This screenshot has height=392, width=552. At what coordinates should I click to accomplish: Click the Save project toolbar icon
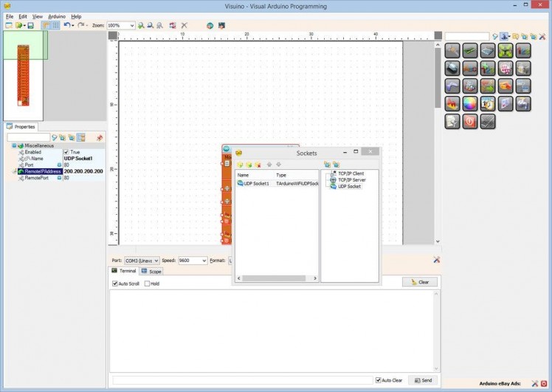pos(30,25)
